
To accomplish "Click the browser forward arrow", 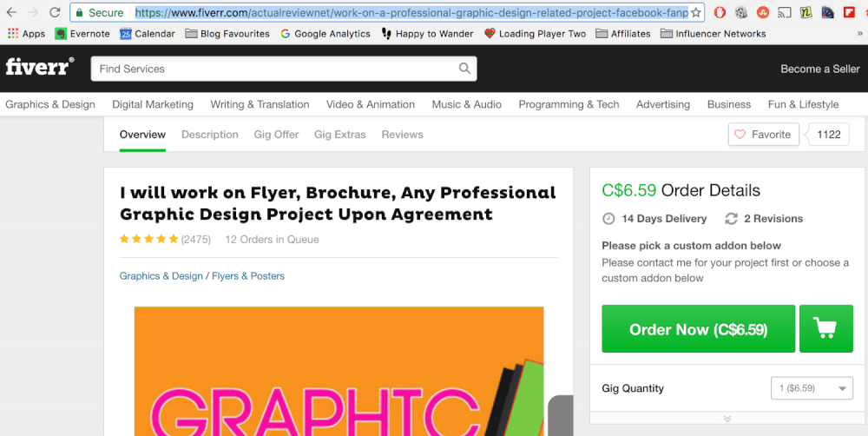I will 33,12.
